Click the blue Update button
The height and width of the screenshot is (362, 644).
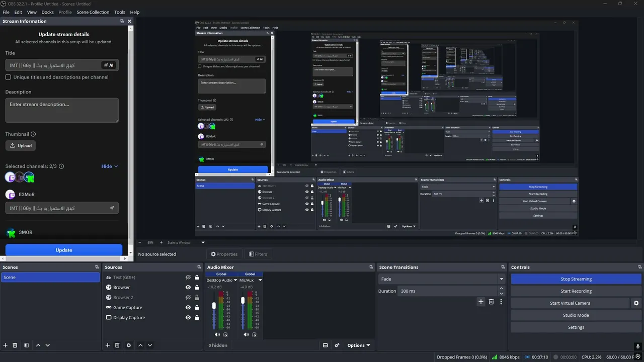pos(64,250)
